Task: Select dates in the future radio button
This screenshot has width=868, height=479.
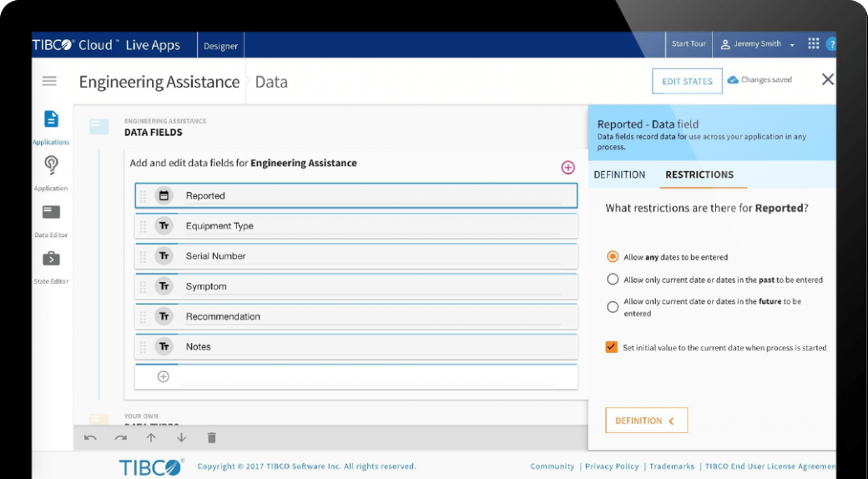Action: coord(613,307)
